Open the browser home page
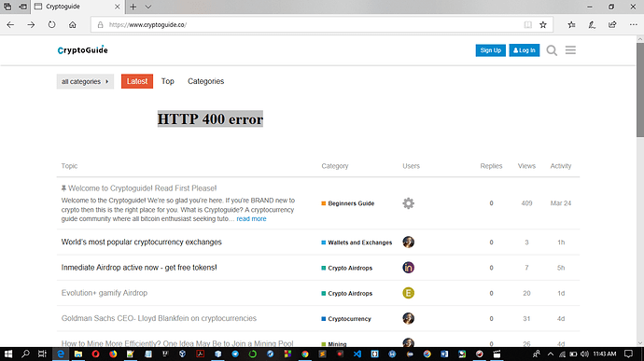 pyautogui.click(x=72, y=24)
